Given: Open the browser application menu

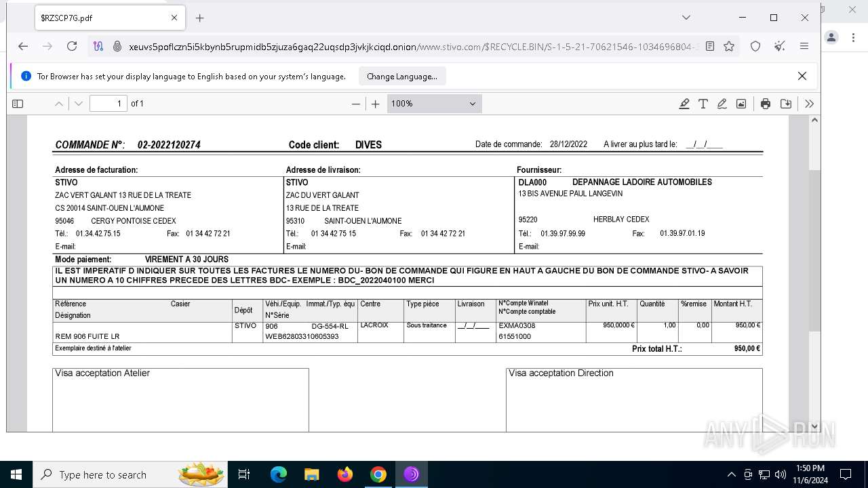Looking at the screenshot, I should [804, 46].
